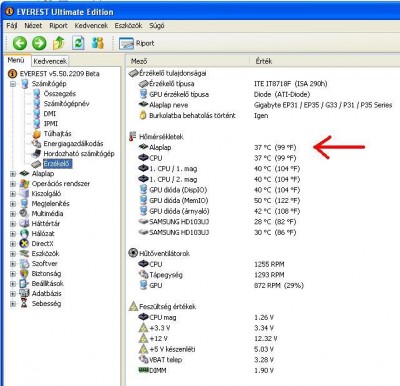Click the Burkolatba behatolás történt lock icon
Screen dimensions: 400x386
click(x=143, y=115)
